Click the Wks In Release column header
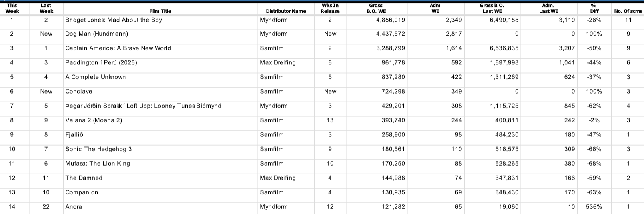 coord(330,8)
